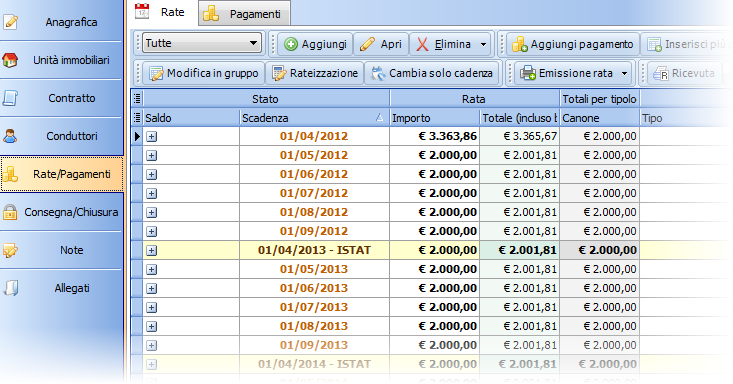Open the Anagrafica section
733x384 pixels.
(61, 22)
